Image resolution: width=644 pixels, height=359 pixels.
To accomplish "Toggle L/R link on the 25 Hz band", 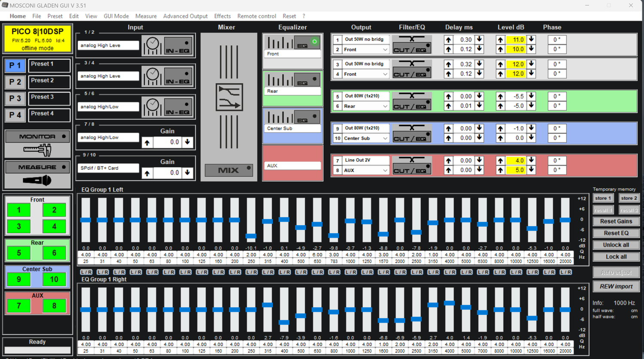I will 86,272.
